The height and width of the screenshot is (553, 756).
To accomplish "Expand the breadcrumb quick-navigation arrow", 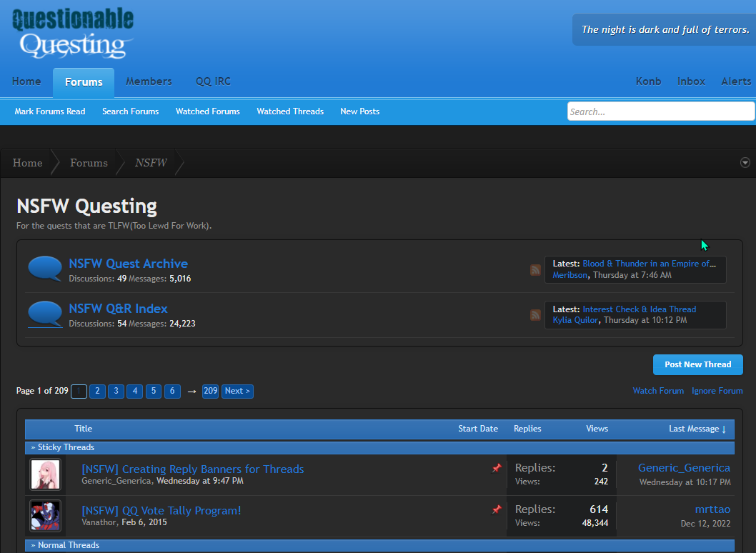I will point(745,163).
